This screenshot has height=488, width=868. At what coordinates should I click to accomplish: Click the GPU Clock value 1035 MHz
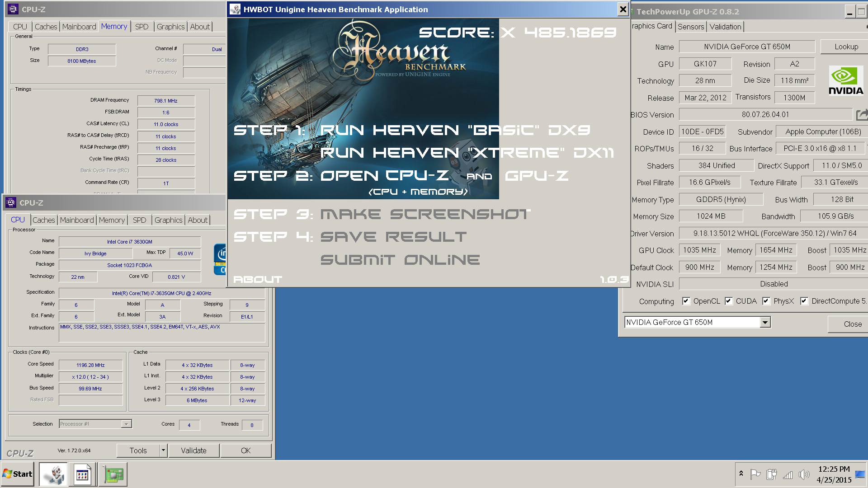[699, 250]
